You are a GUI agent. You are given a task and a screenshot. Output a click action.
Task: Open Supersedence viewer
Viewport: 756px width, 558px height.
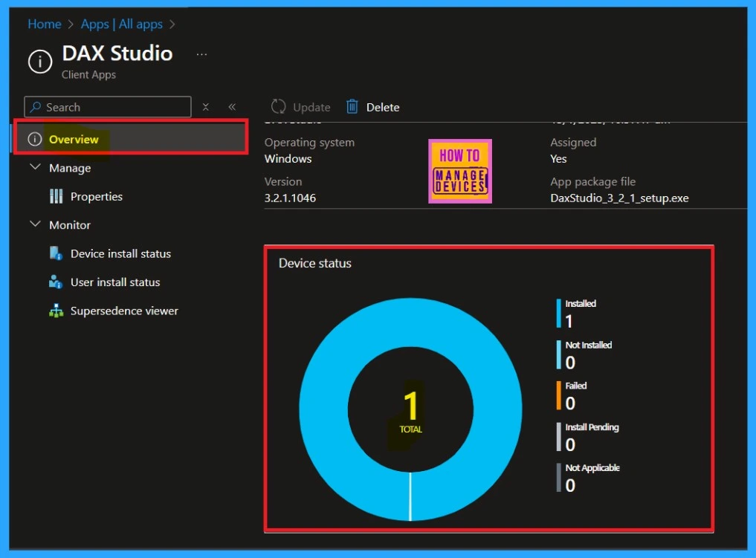[x=124, y=311]
